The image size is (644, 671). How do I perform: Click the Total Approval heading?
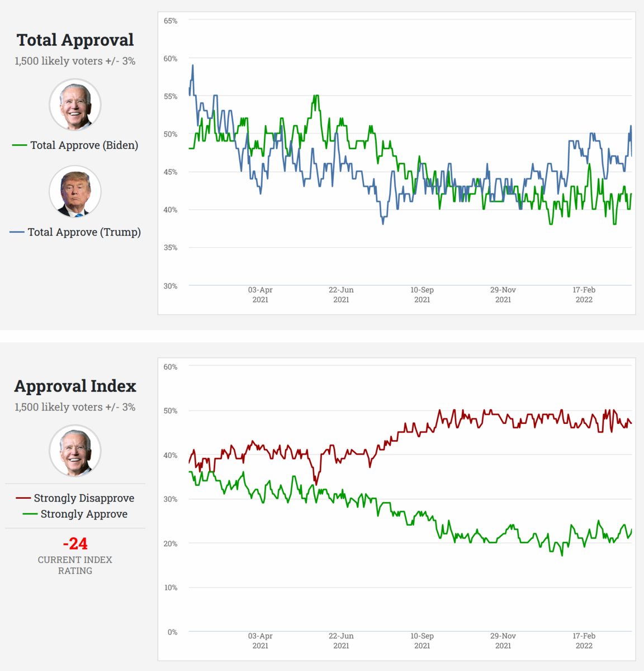click(75, 40)
